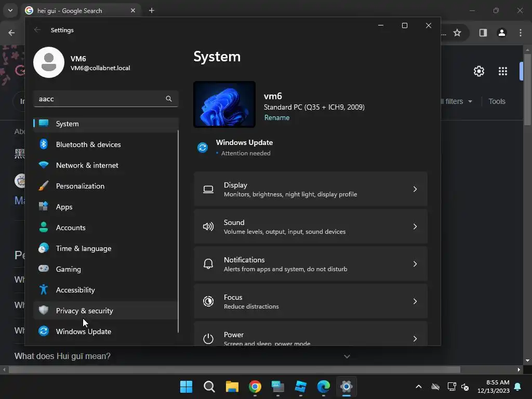Select Time & language clock icon
Screen dimensions: 532x399
tap(44, 248)
